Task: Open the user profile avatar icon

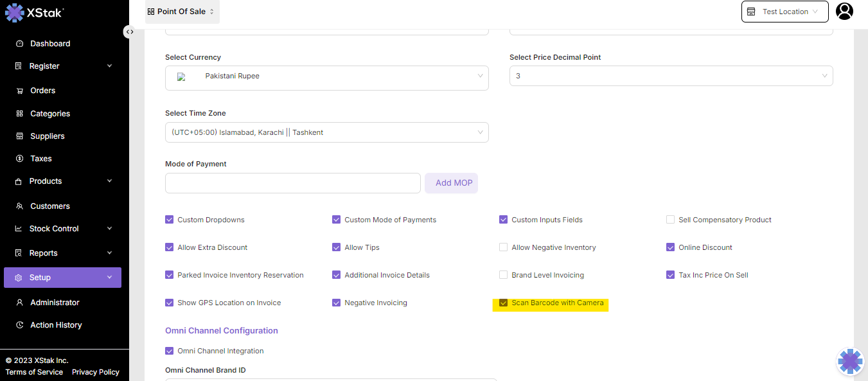Action: tap(844, 12)
